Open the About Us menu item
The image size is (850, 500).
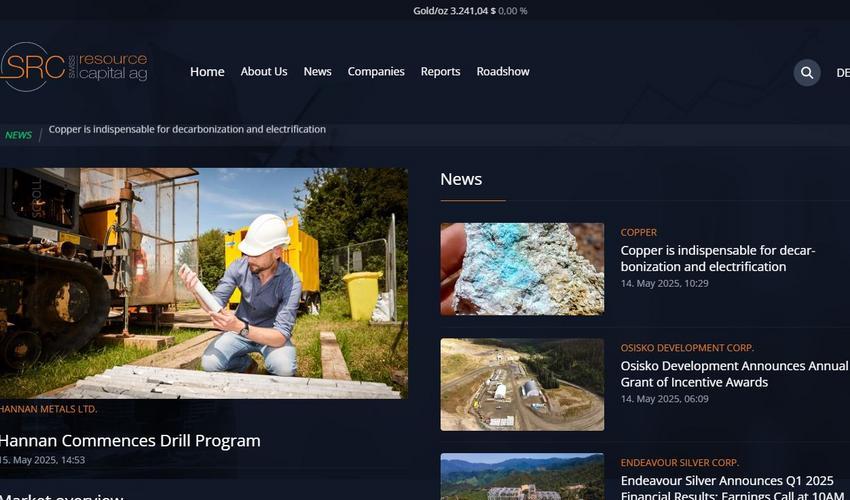pyautogui.click(x=264, y=72)
